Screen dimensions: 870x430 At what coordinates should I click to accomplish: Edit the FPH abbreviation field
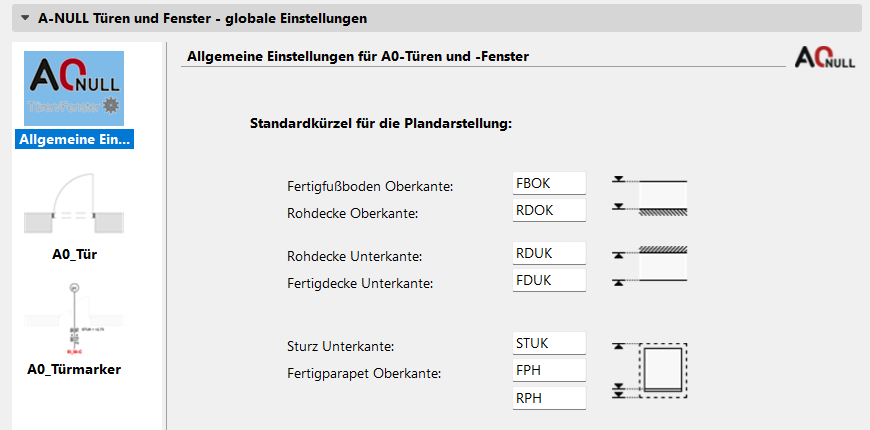549,370
